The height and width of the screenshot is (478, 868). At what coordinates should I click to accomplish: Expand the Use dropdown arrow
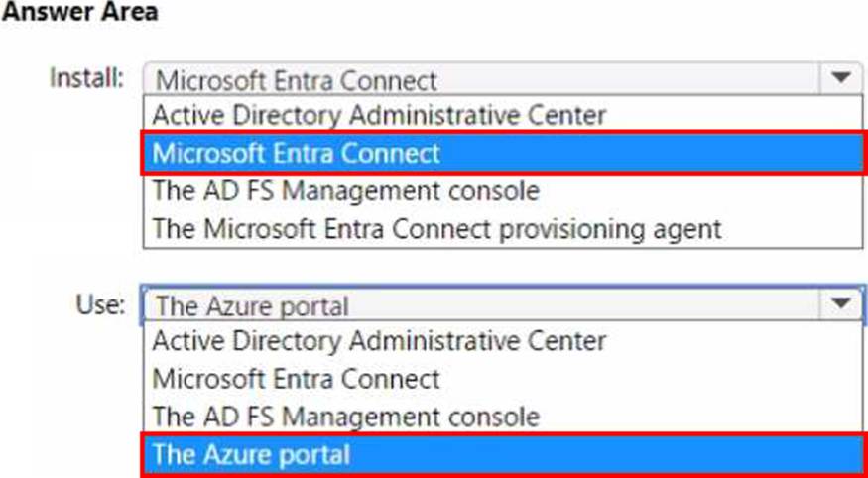pos(841,304)
